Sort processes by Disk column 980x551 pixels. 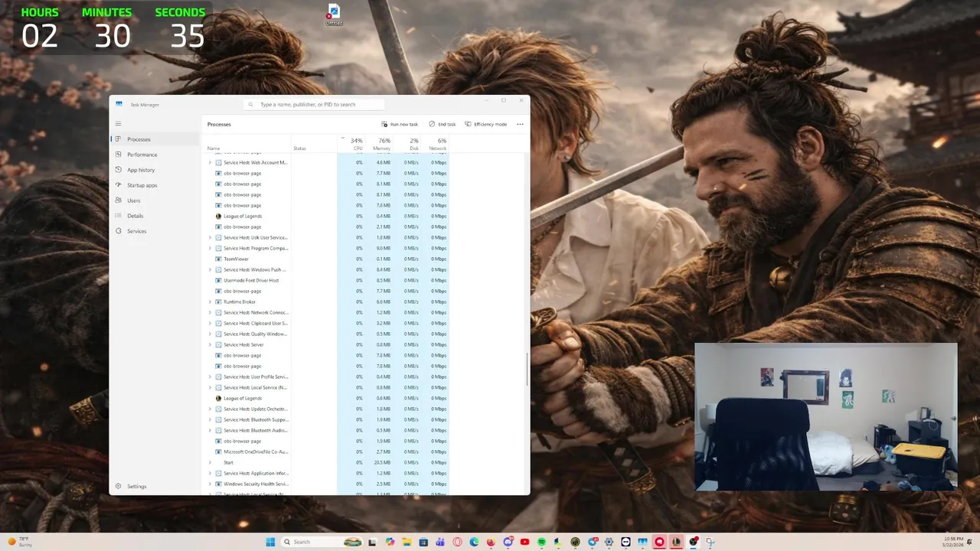407,144
